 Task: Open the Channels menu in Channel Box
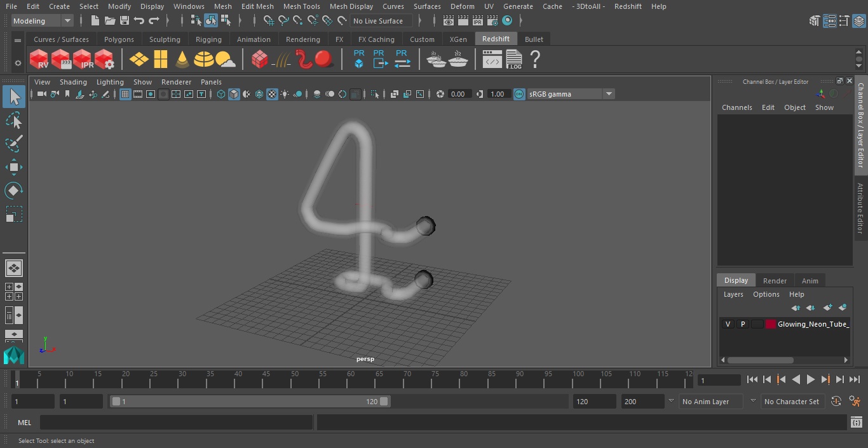[736, 107]
